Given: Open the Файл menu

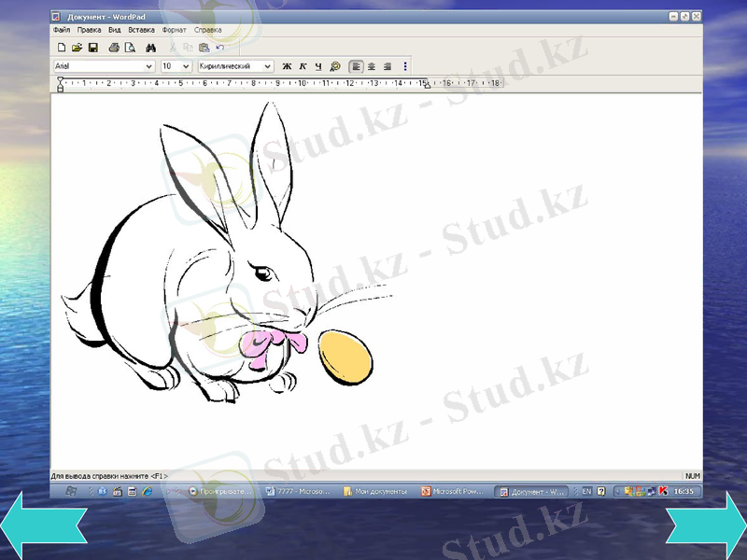Looking at the screenshot, I should click(62, 30).
